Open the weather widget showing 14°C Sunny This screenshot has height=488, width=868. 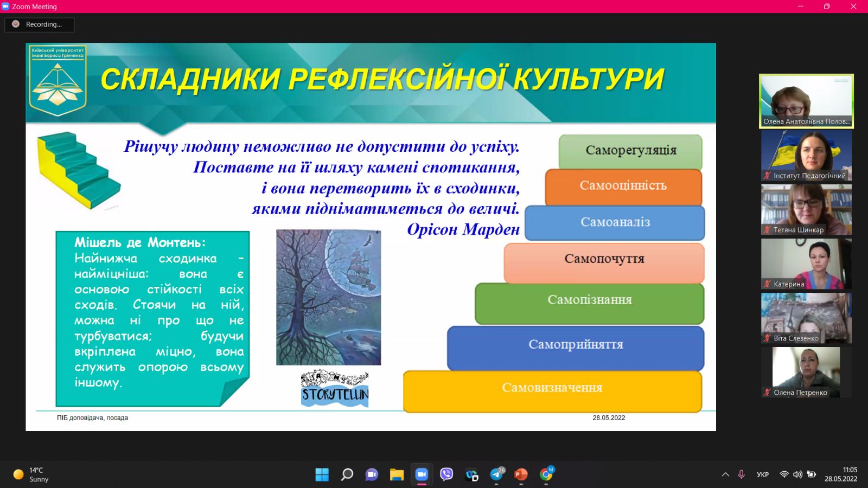[31, 474]
